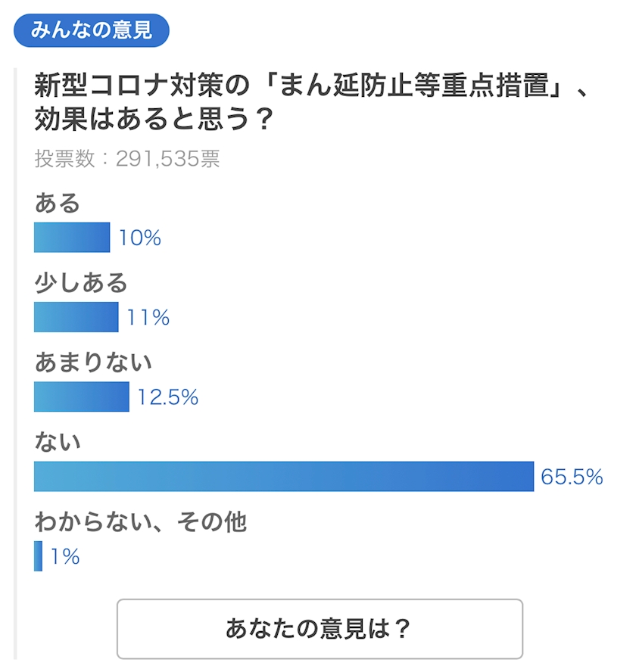The height and width of the screenshot is (672, 636).
Task: Select the ない option label
Action: (58, 442)
